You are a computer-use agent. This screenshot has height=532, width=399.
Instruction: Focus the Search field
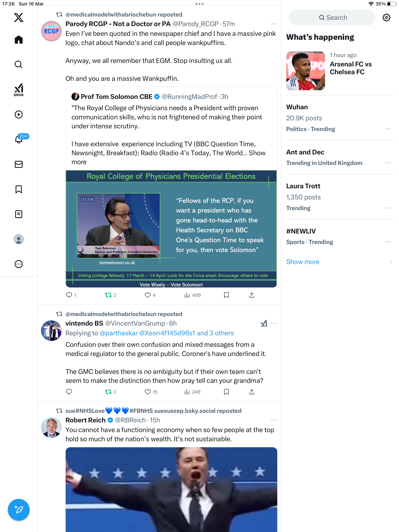[x=332, y=18]
